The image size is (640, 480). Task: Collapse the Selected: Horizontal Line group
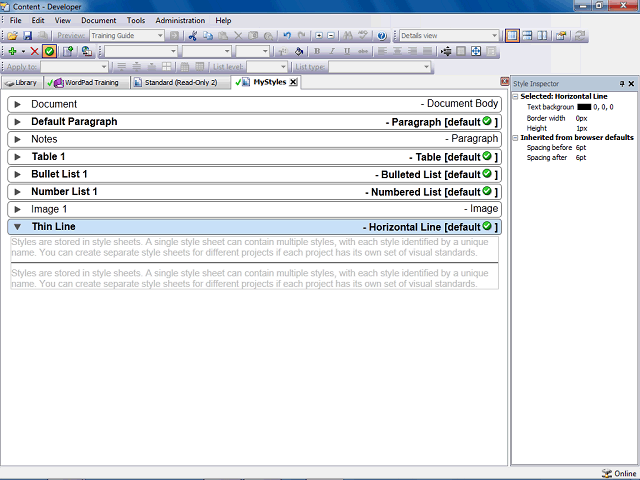[516, 97]
